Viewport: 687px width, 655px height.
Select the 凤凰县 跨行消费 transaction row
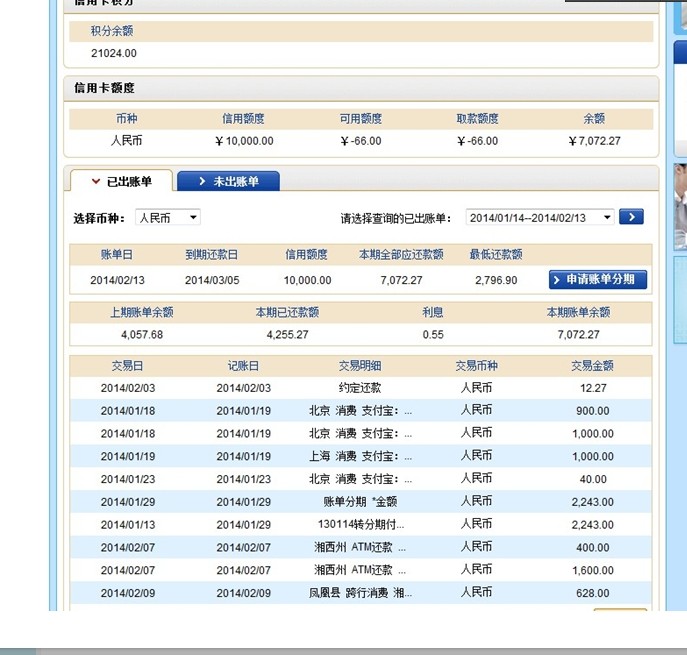coord(360,592)
